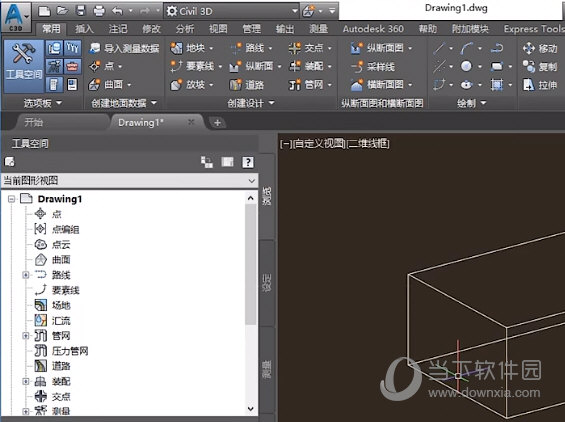
Task: Switch to the 视图 View ribbon tab
Action: 218,28
